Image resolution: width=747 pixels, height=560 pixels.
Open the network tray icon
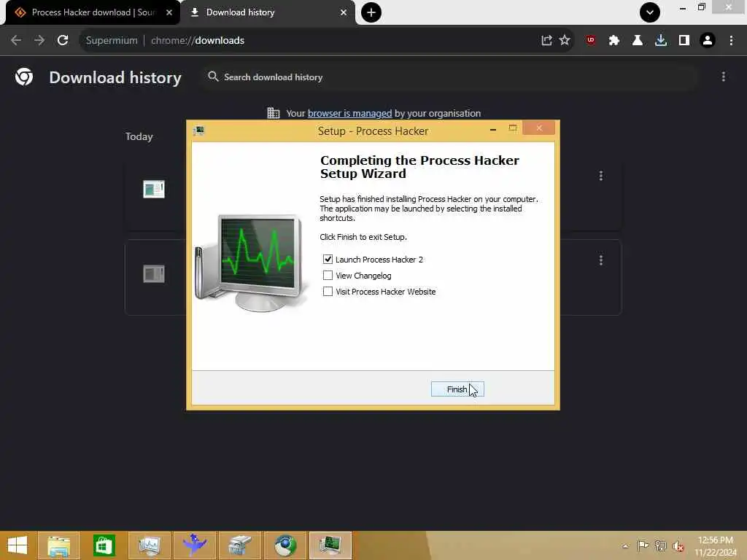(x=661, y=545)
